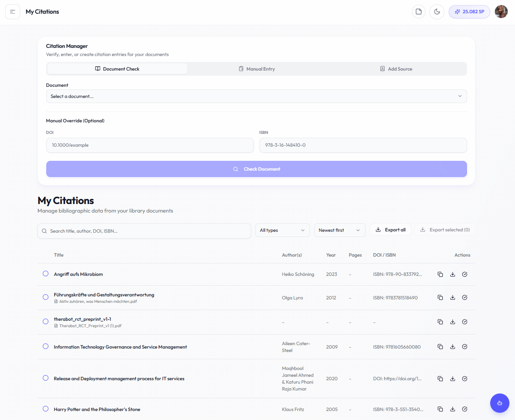Tick the Harry Potter citation selector
This screenshot has height=420, width=515.
pyautogui.click(x=46, y=409)
